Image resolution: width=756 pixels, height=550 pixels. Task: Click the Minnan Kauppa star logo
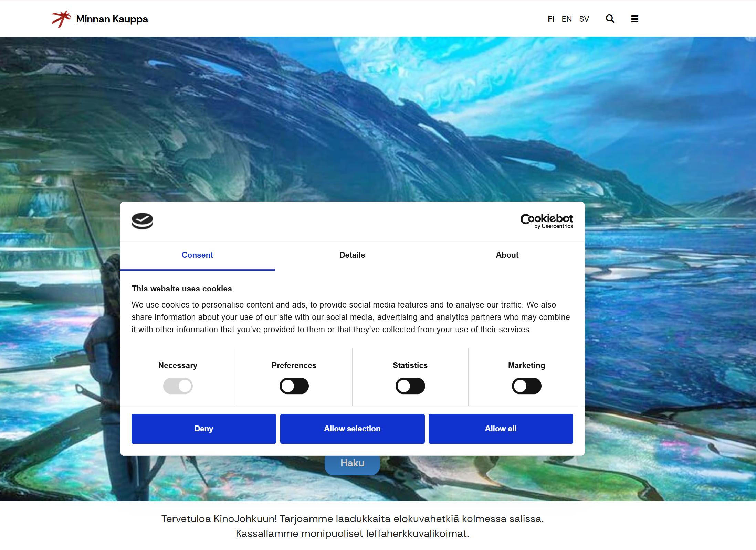(61, 19)
